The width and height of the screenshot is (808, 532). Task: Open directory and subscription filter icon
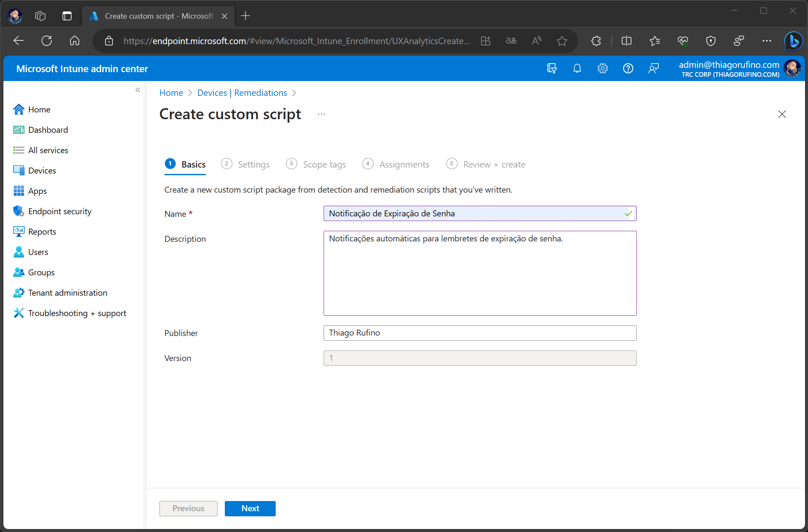[551, 68]
